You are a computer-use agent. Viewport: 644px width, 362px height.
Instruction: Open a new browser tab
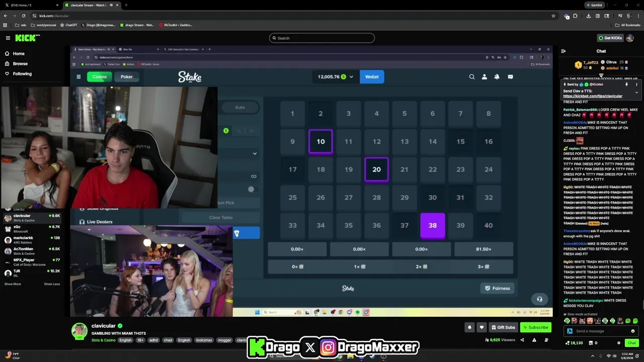pyautogui.click(x=126, y=5)
